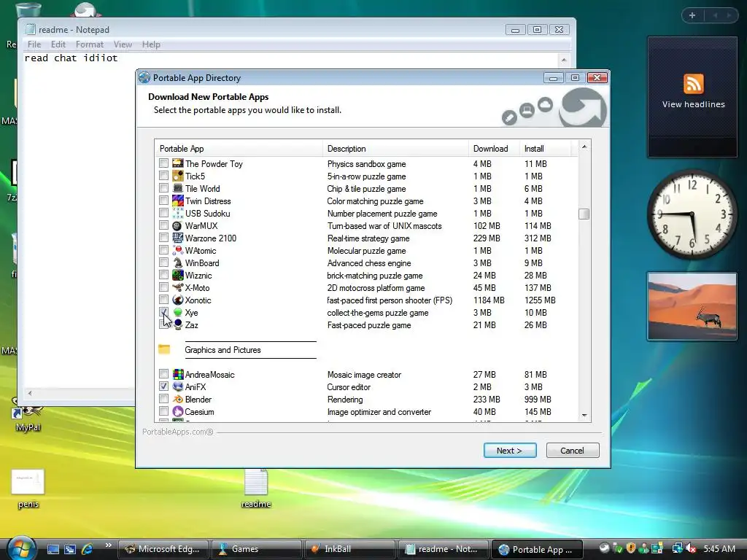Click the app list scroll-up arrow

click(x=584, y=147)
